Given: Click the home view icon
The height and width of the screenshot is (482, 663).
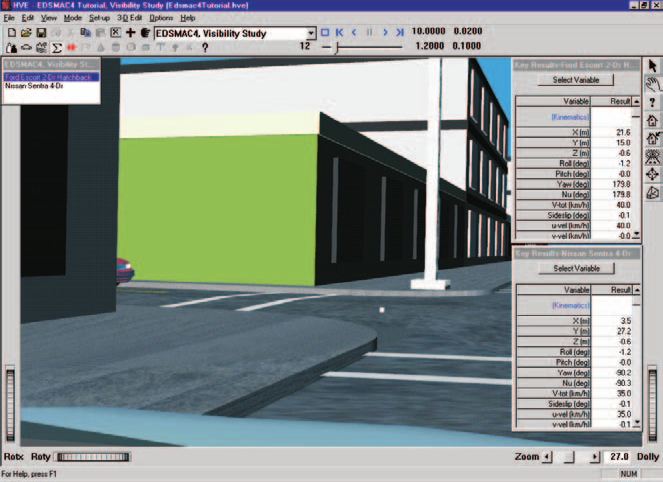Looking at the screenshot, I should pos(652,120).
